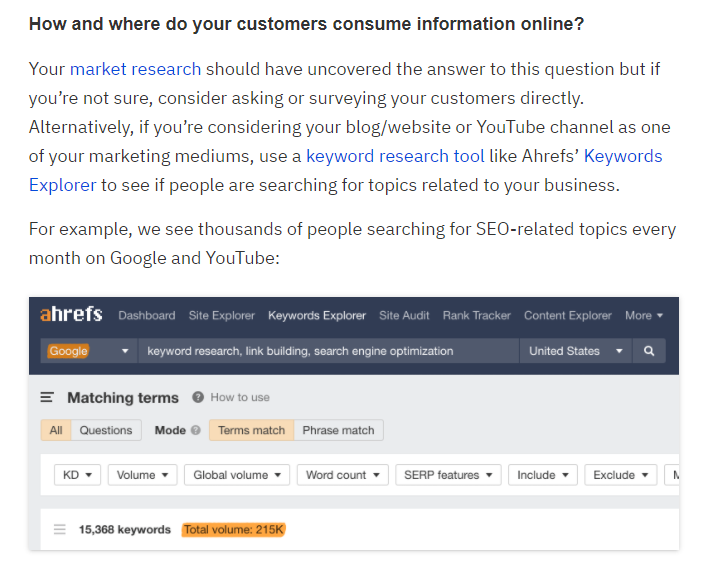Open the keyword research tool link
Viewport: 704px width, 569px height.
[395, 156]
